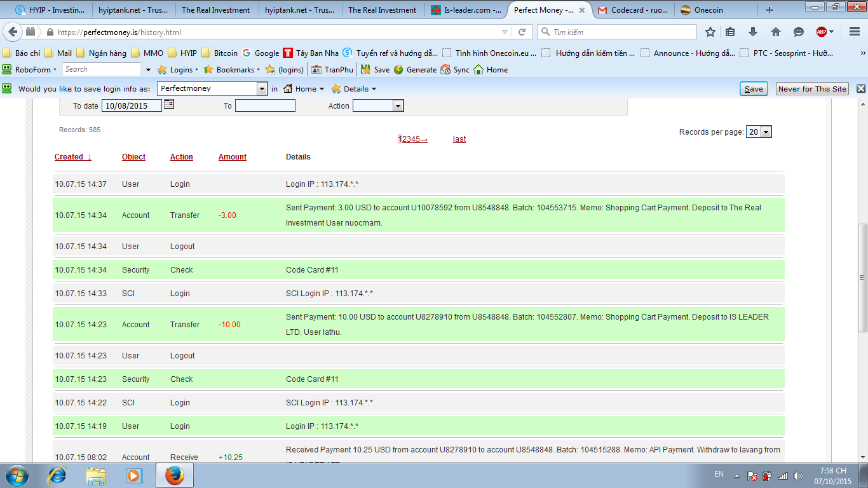Sort the table by Amount column

233,157
